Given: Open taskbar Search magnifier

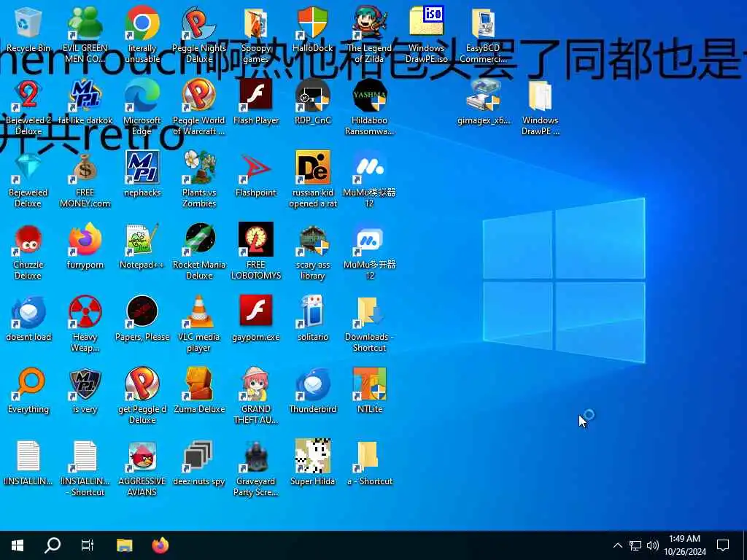Looking at the screenshot, I should 53,545.
